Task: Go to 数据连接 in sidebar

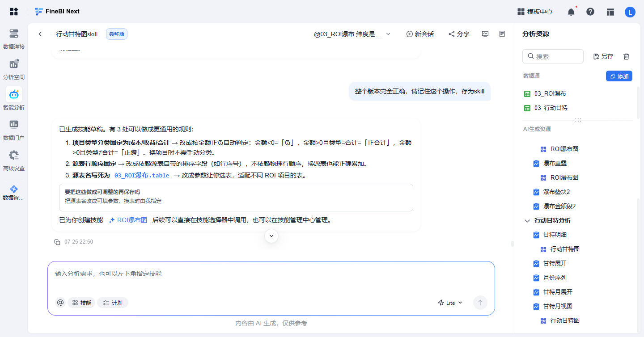Action: (x=14, y=39)
